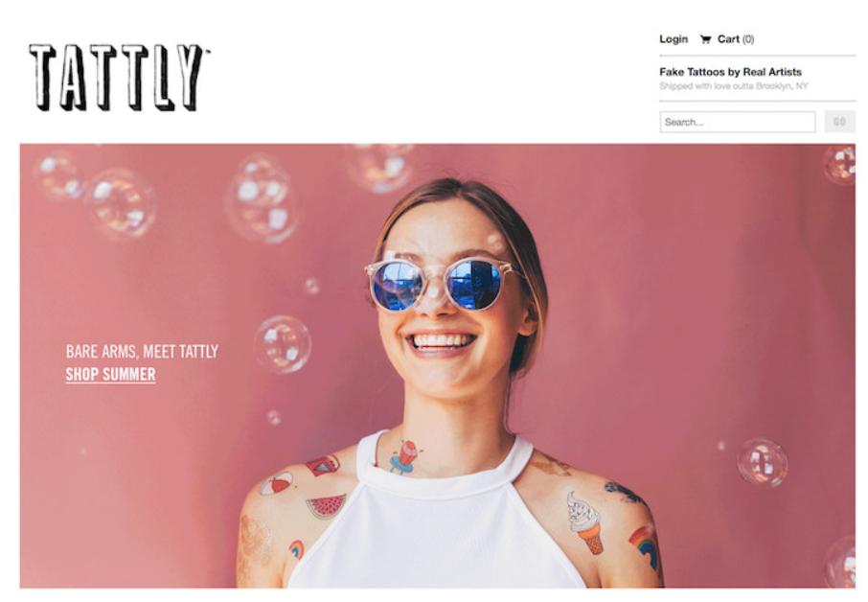Click the Tattly logo
This screenshot has height=602, width=868.
118,78
